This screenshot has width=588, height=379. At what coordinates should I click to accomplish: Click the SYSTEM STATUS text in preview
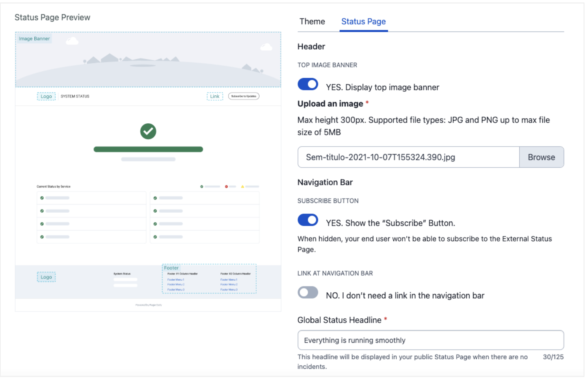(75, 96)
